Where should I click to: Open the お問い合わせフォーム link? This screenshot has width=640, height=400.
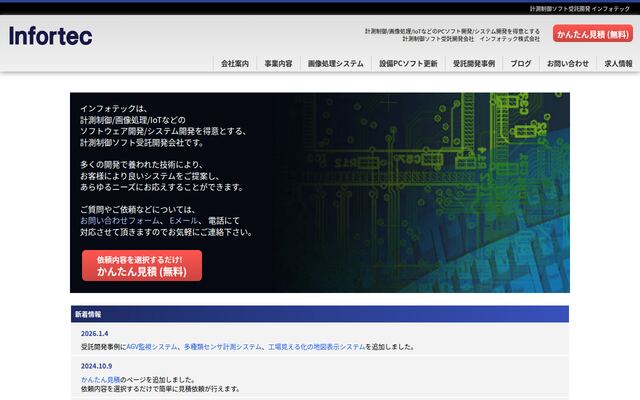pos(120,221)
